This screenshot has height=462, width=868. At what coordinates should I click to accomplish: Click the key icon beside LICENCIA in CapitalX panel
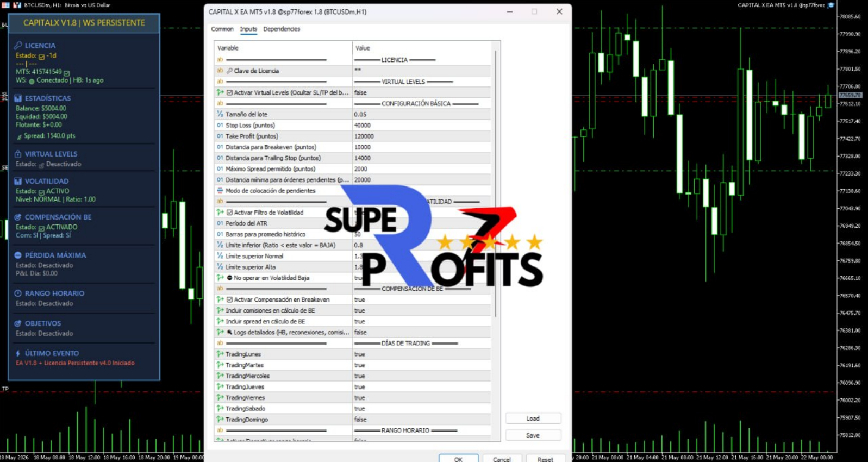[18, 45]
